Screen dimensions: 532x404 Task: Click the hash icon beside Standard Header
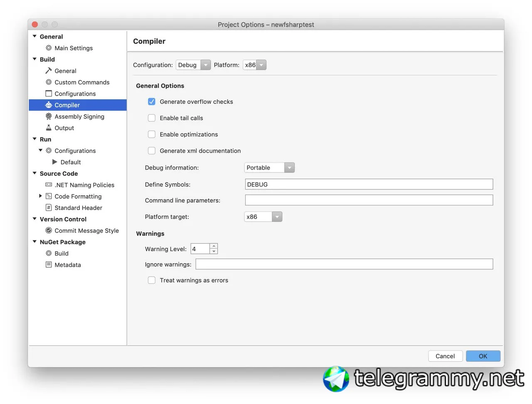pos(49,207)
